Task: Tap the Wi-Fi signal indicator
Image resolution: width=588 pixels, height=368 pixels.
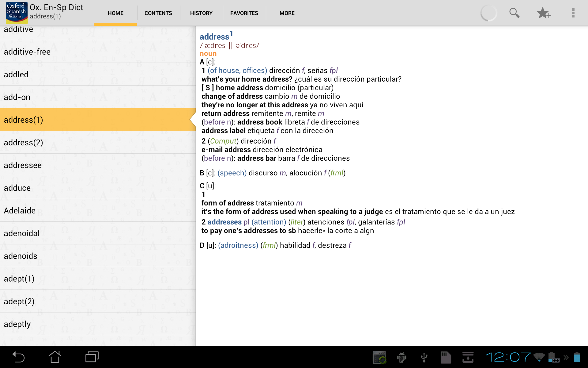Action: (538, 357)
